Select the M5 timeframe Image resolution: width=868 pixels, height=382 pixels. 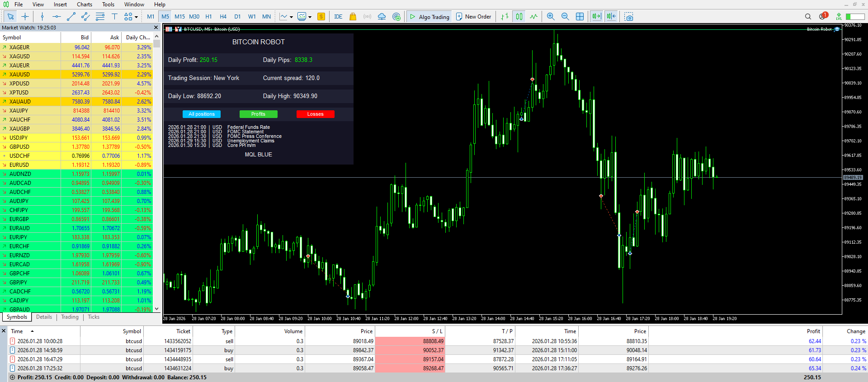tap(165, 17)
